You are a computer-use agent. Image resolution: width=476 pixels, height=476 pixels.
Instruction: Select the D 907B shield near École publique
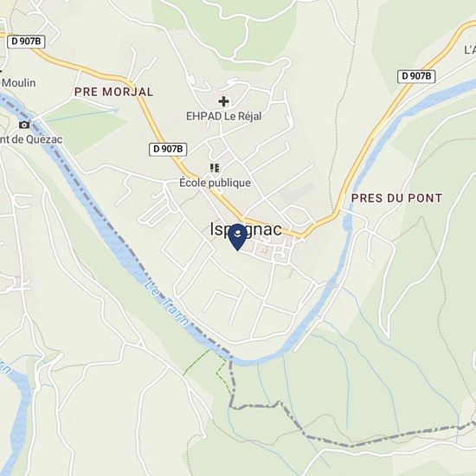click(168, 150)
